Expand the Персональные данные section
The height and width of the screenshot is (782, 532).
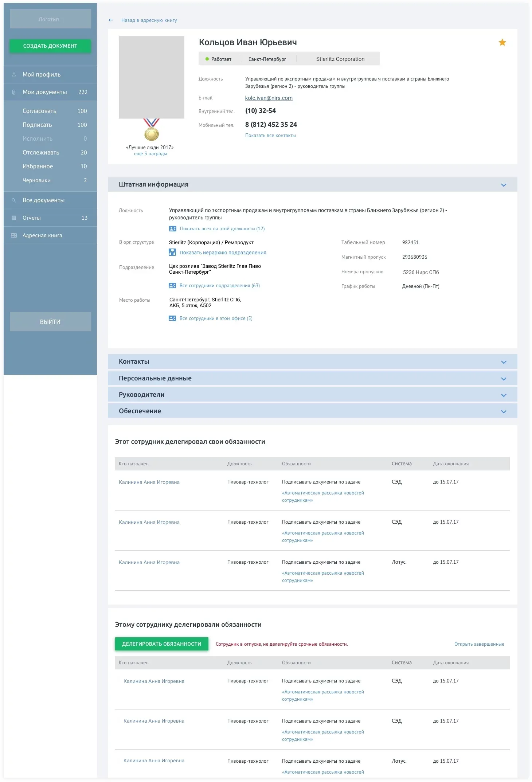[x=312, y=378]
